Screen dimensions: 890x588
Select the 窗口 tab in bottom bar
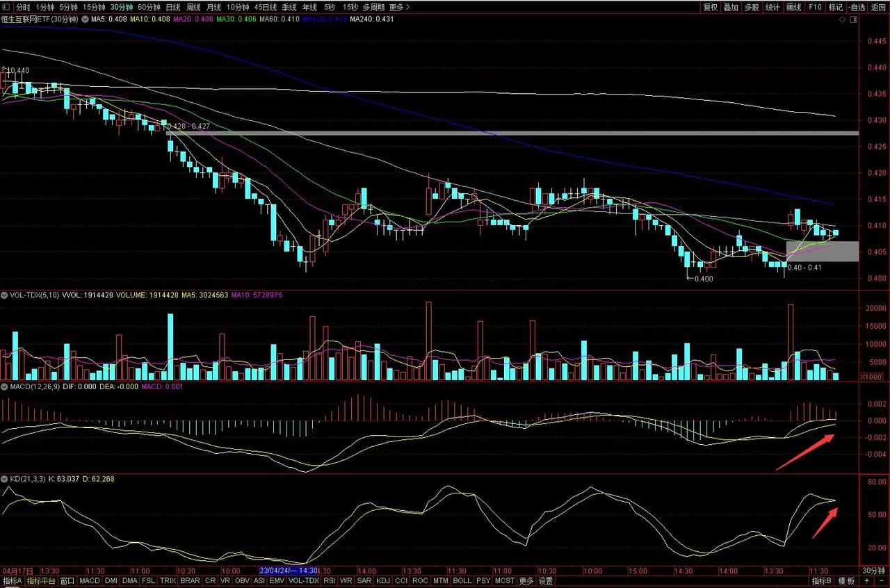tap(67, 580)
